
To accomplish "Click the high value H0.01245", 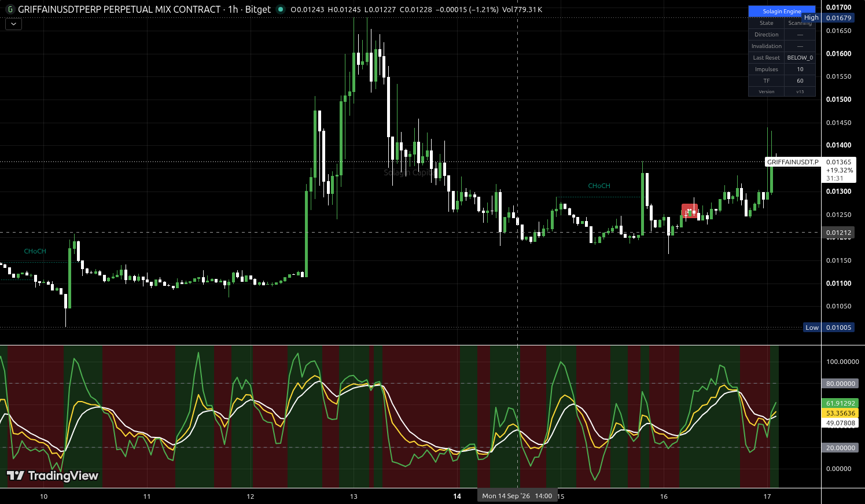I will pos(344,10).
